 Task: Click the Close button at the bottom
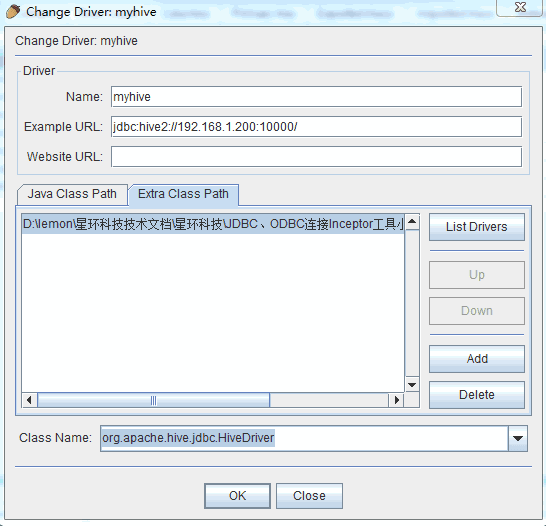(x=309, y=496)
